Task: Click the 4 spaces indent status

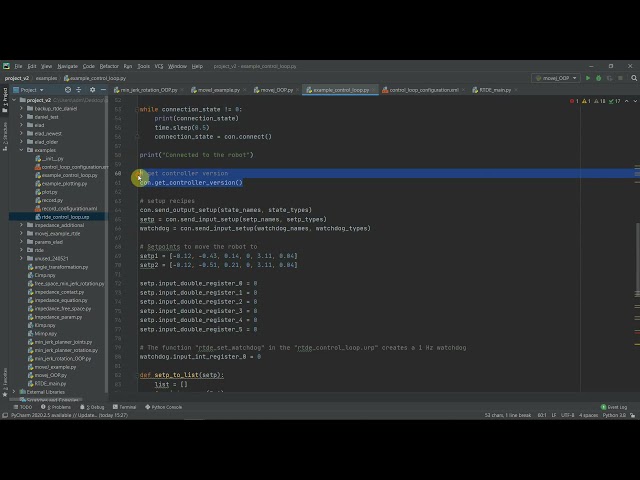Action: click(x=588, y=416)
